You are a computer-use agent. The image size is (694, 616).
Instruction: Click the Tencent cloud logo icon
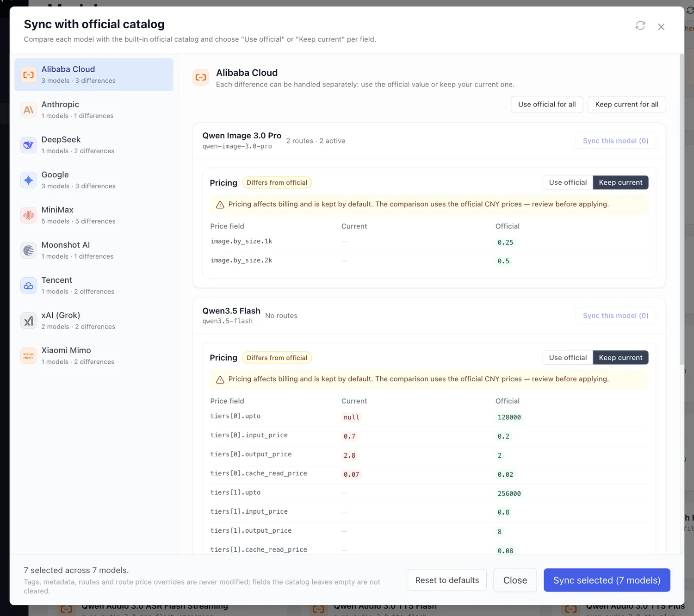tap(29, 286)
